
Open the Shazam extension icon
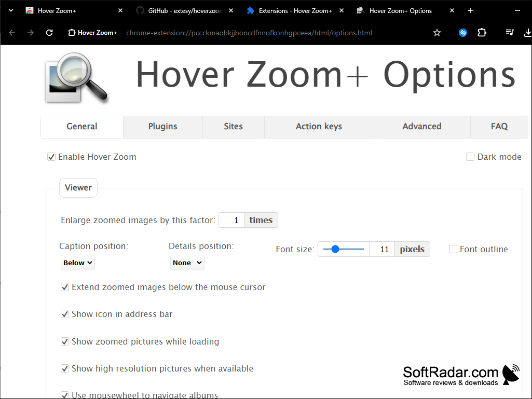[463, 33]
